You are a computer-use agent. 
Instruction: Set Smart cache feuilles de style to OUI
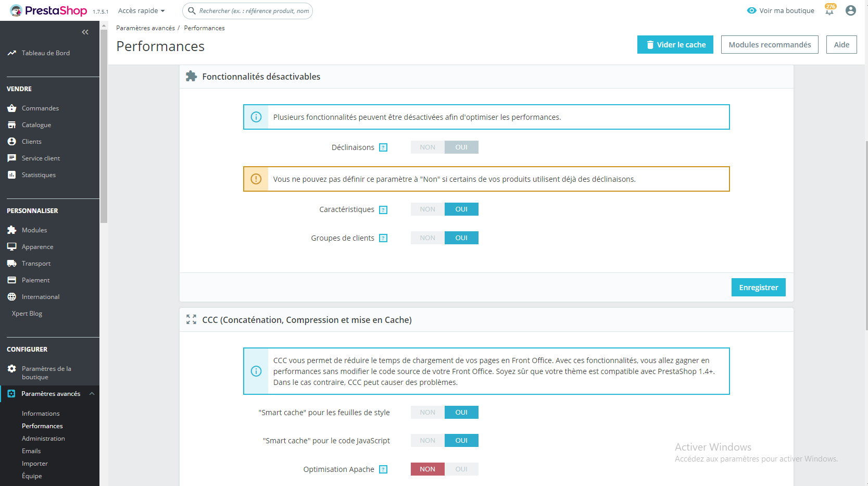[461, 413]
